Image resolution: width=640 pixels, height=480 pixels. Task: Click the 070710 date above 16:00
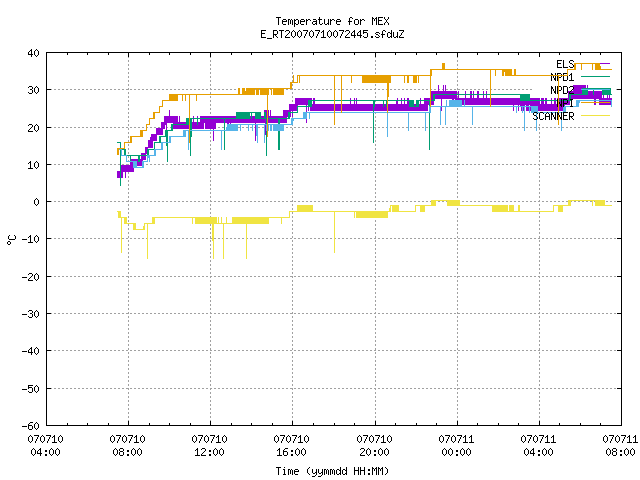(292, 439)
